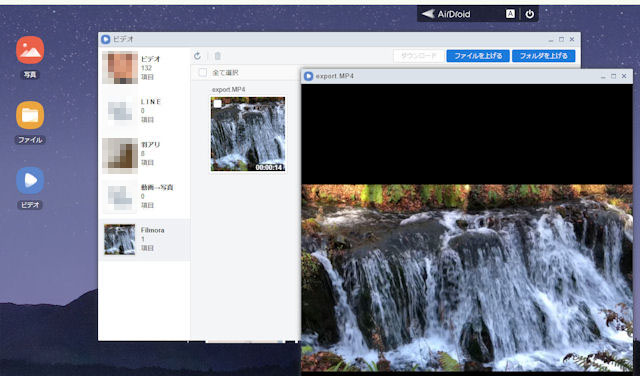Maximize the export.MP4 player window

tap(613, 76)
